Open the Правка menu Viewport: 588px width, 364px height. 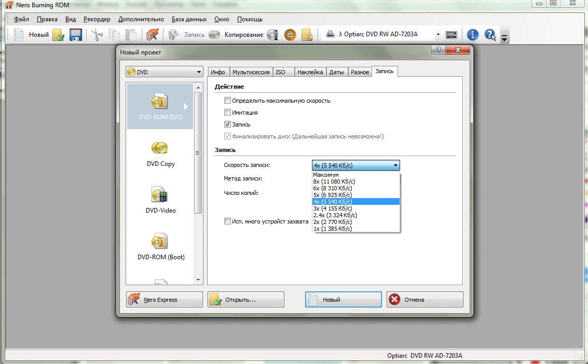[x=47, y=19]
